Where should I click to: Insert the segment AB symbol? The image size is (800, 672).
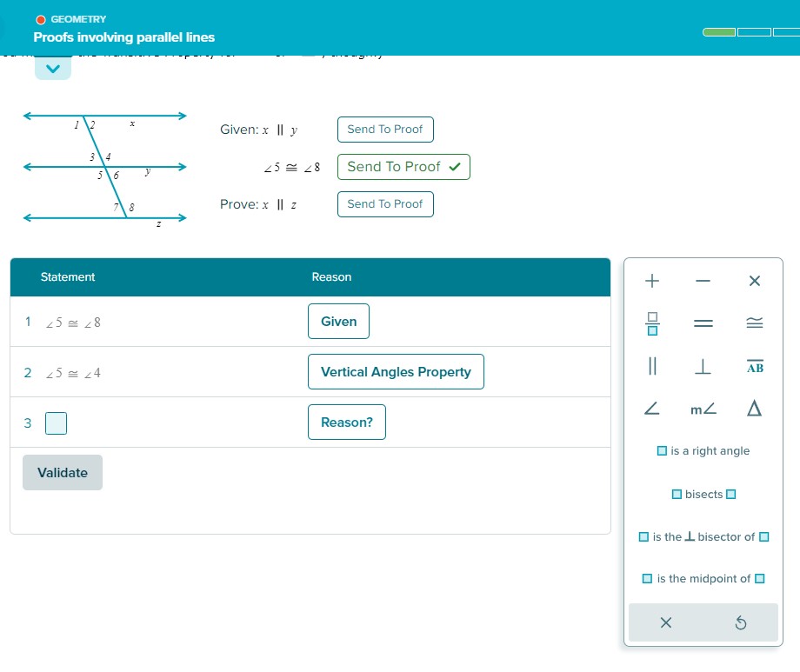pyautogui.click(x=754, y=366)
